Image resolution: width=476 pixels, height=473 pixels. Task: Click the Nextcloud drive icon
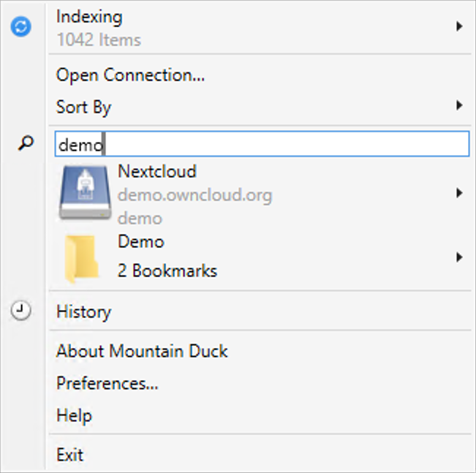tap(85, 192)
